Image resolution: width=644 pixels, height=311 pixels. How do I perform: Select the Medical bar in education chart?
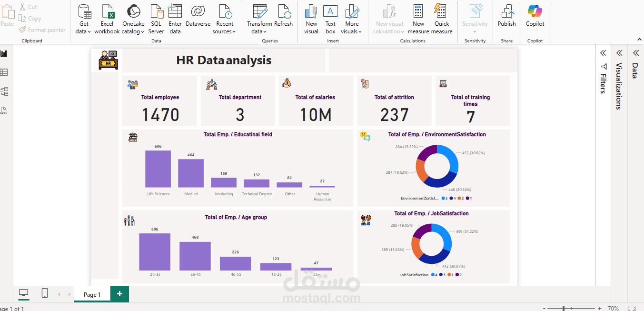point(191,173)
